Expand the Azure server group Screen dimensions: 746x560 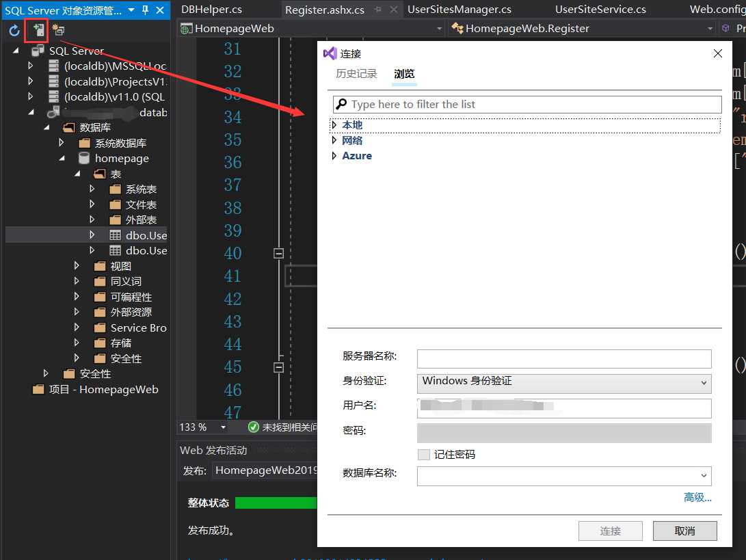[334, 156]
